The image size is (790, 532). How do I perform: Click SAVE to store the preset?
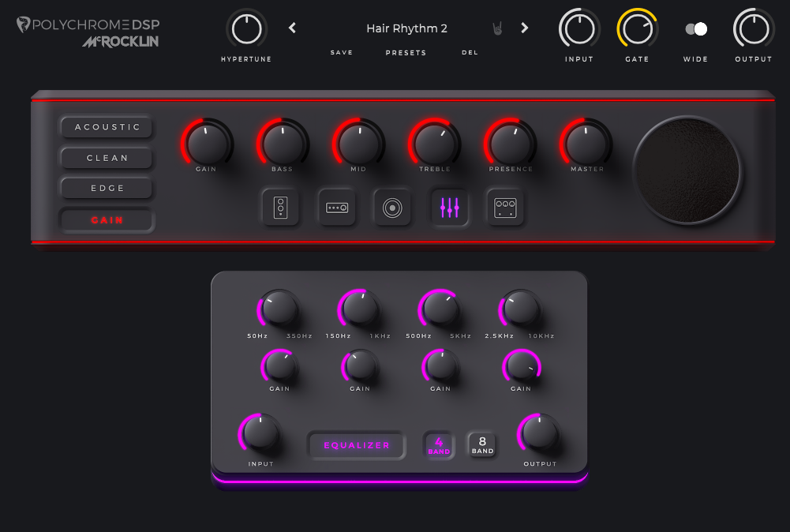(x=342, y=53)
